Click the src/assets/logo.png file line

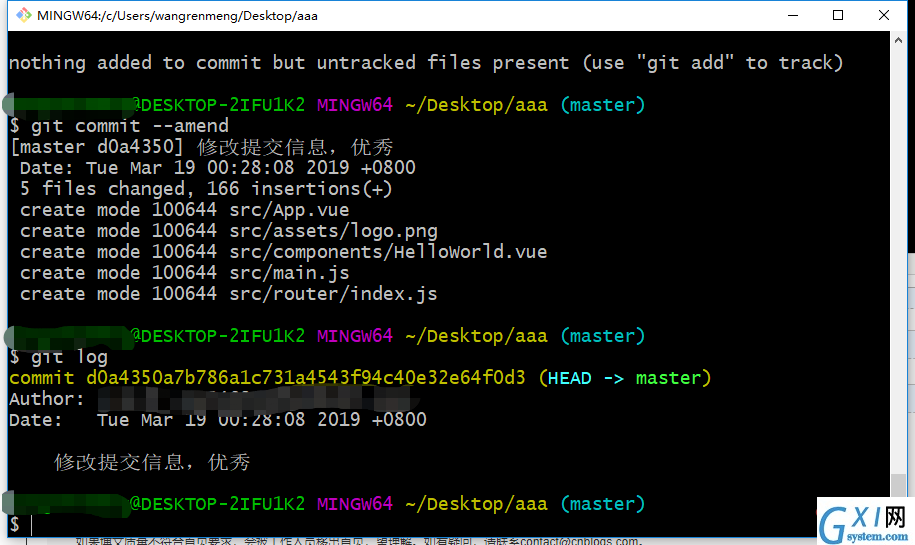point(229,231)
